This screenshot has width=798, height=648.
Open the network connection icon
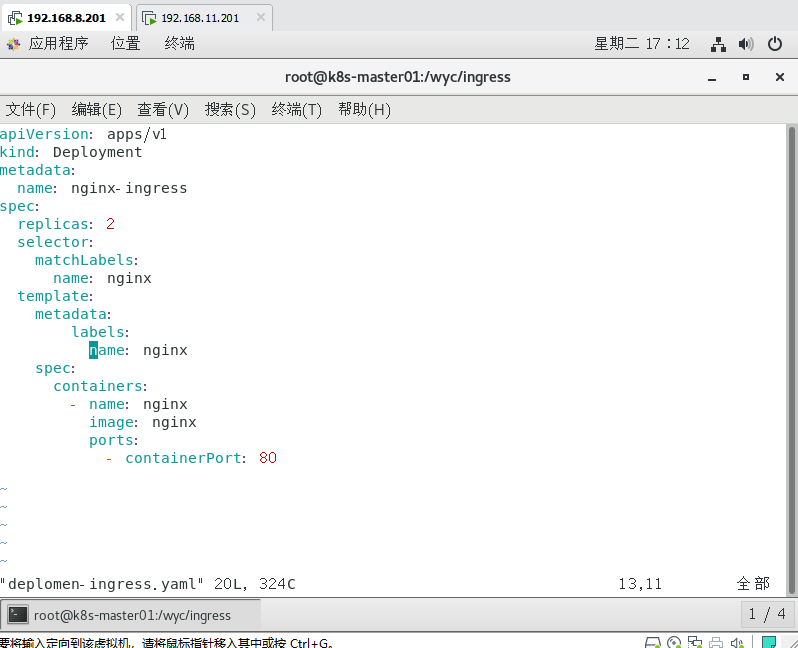(x=718, y=44)
